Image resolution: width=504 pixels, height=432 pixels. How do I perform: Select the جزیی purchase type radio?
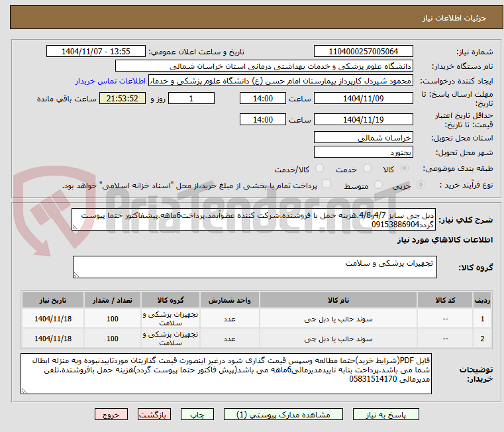click(421, 185)
